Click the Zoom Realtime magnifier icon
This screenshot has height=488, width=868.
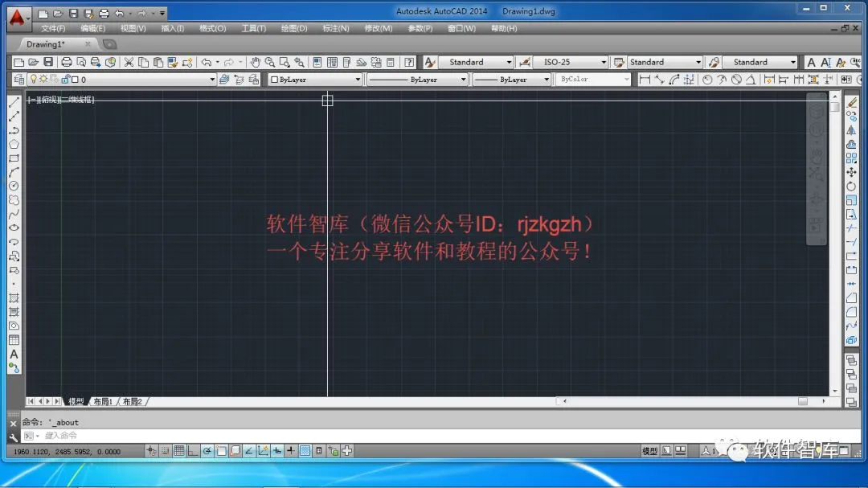click(x=269, y=62)
